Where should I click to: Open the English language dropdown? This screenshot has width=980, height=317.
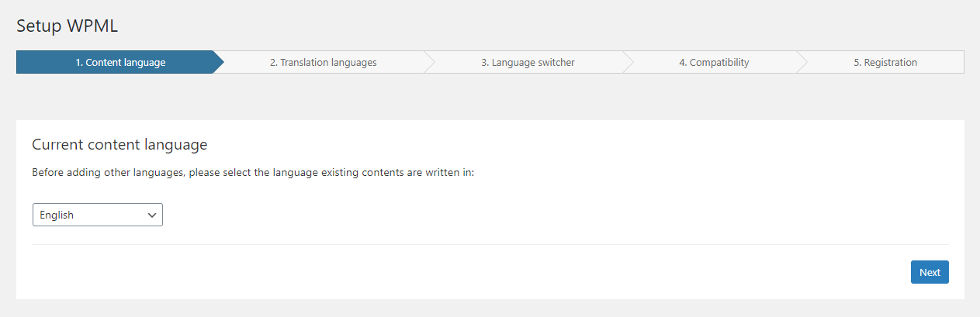(98, 215)
